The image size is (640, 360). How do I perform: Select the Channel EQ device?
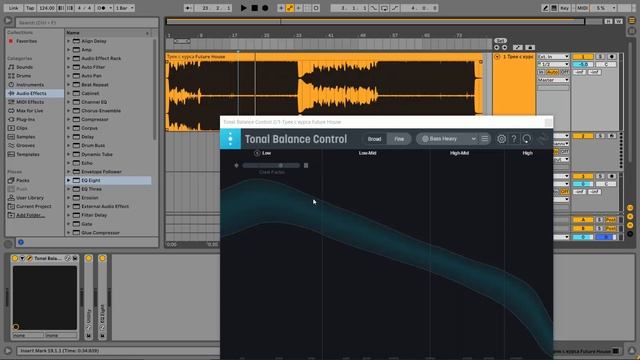(x=94, y=102)
